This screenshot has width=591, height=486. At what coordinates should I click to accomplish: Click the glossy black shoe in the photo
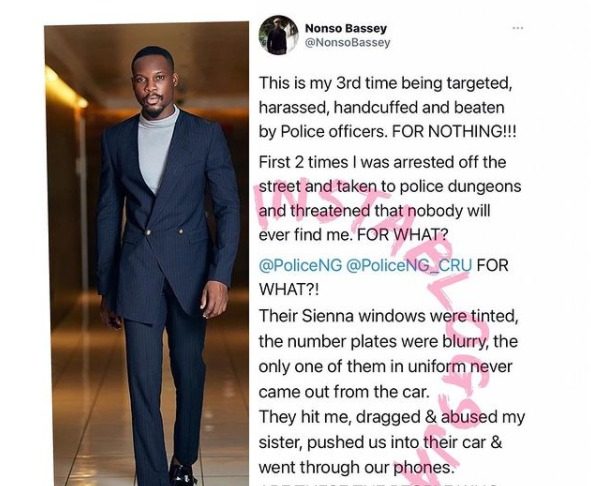click(x=182, y=473)
